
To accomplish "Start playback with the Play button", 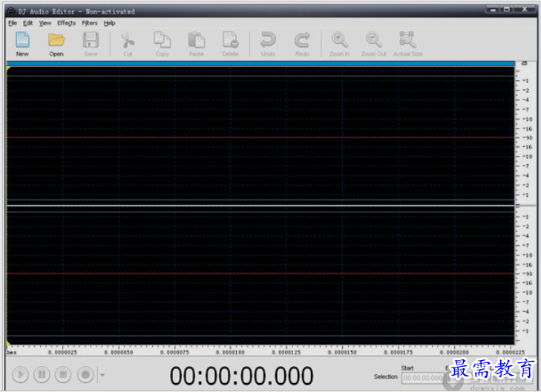I will tap(20, 374).
